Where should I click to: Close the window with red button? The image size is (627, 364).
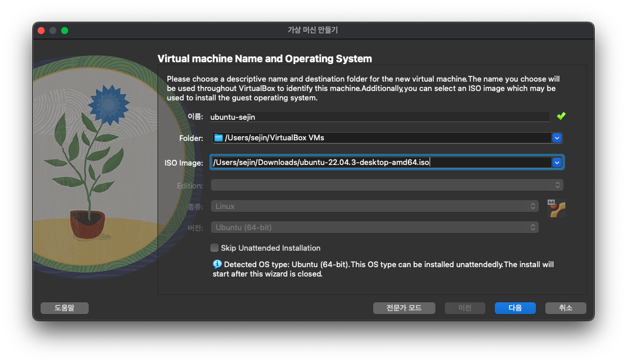41,31
